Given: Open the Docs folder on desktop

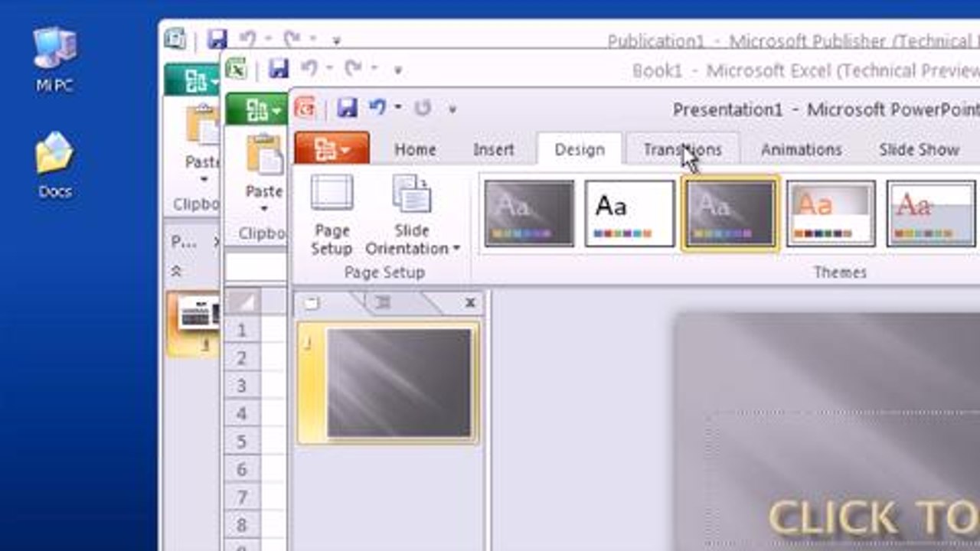Looking at the screenshot, I should (54, 165).
